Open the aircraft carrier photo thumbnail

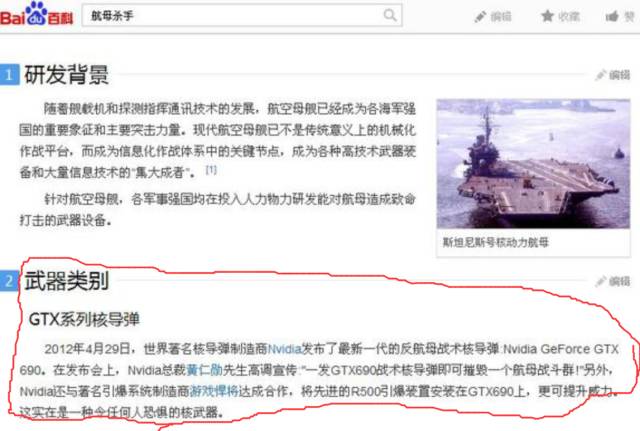(x=533, y=164)
